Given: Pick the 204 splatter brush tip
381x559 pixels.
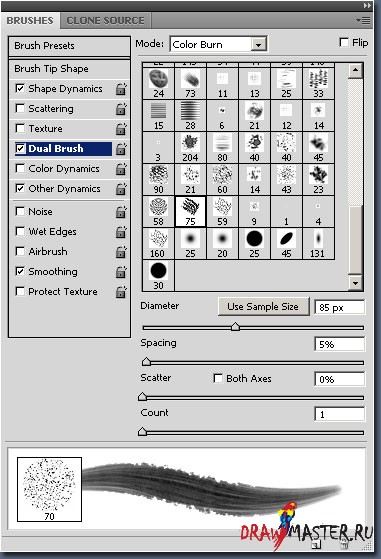Looking at the screenshot, I should tap(190, 147).
